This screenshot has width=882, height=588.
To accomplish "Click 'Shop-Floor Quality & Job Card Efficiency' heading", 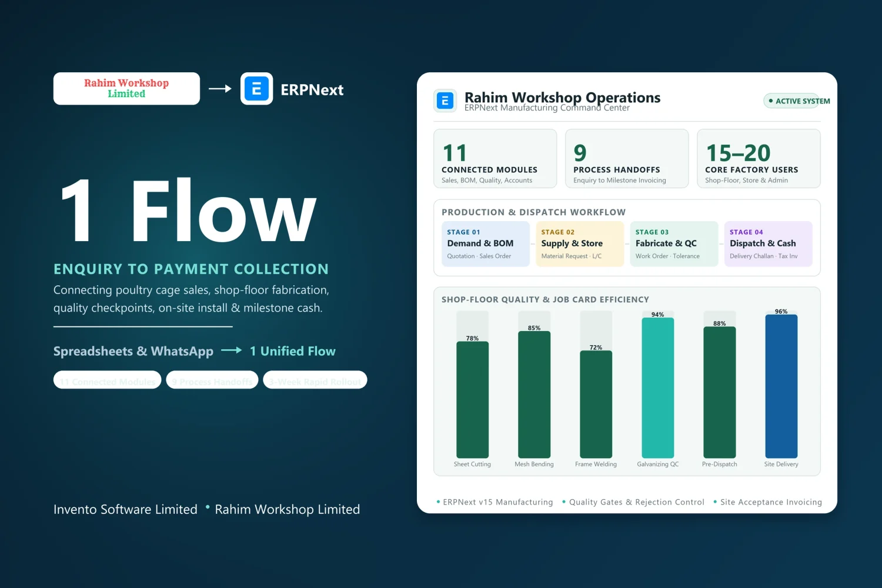I will click(545, 300).
